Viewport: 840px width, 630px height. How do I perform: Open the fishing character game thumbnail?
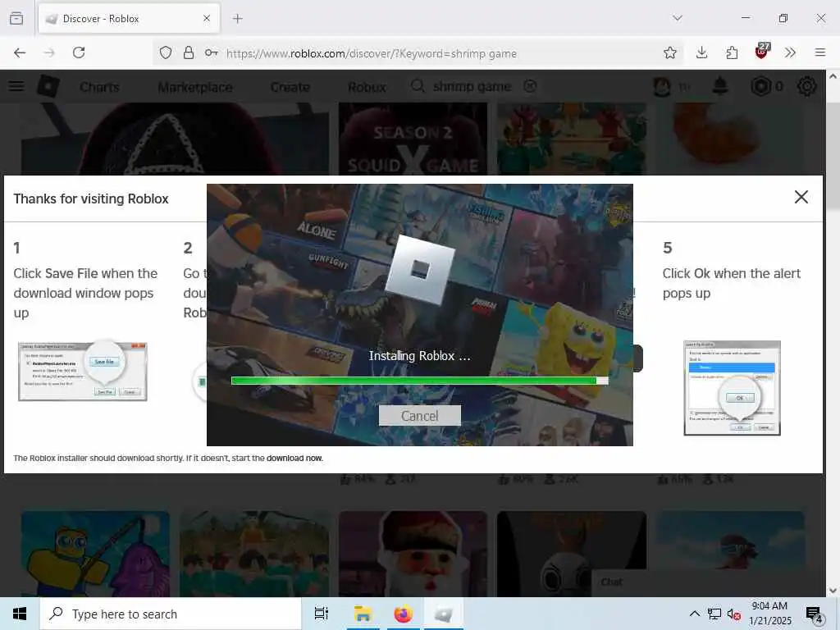point(95,554)
